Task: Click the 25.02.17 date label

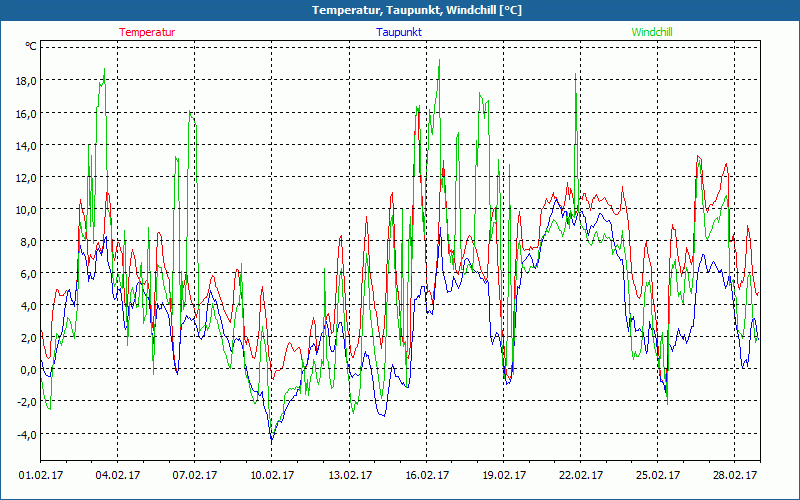Action: coord(658,476)
